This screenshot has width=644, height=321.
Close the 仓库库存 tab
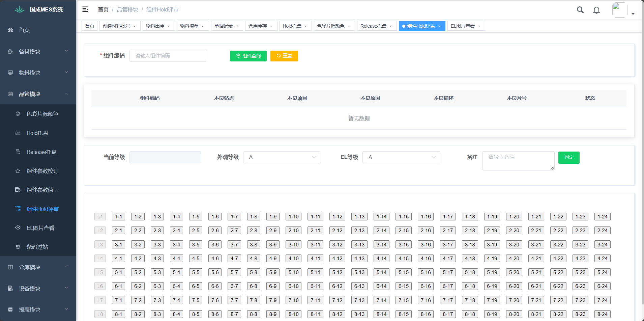pyautogui.click(x=271, y=26)
